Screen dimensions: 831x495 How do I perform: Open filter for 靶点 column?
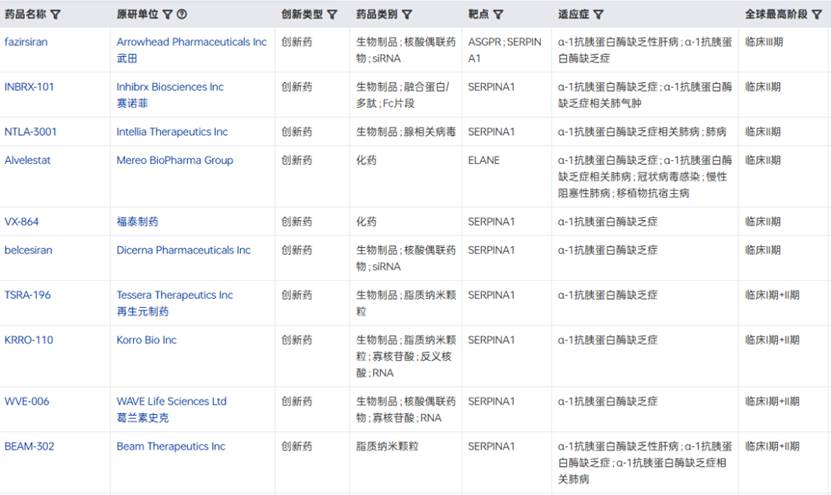(498, 15)
